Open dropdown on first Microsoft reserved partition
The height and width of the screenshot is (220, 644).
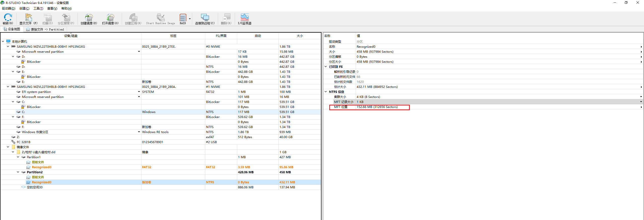pyautogui.click(x=139, y=51)
